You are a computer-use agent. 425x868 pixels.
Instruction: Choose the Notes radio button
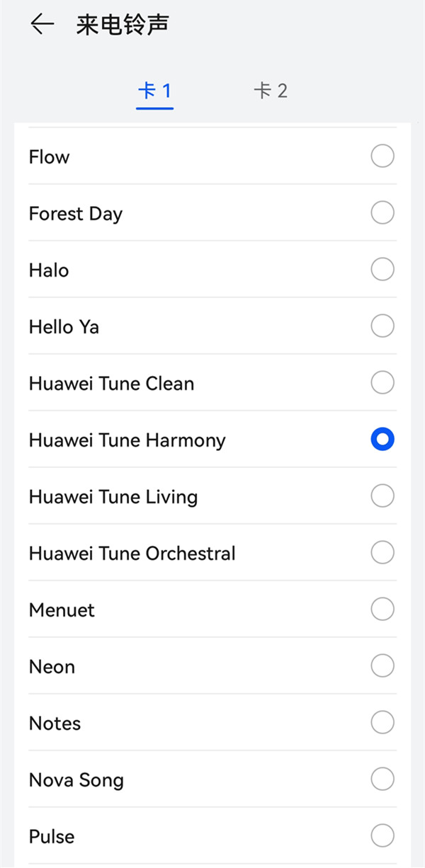pyautogui.click(x=382, y=723)
